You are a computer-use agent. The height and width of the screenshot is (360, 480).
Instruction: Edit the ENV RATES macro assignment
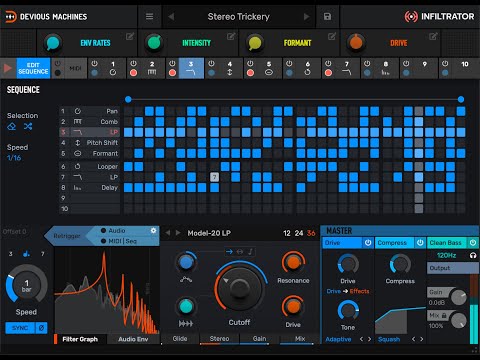pos(130,36)
